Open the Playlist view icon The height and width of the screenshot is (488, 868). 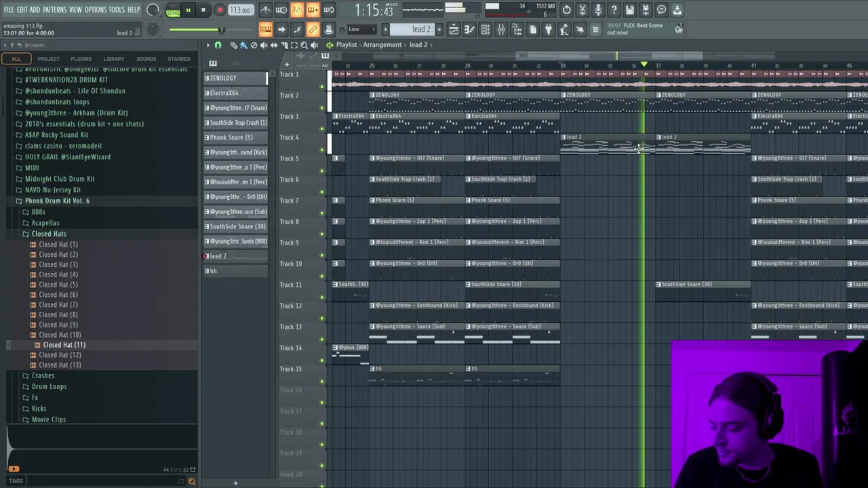tap(454, 29)
